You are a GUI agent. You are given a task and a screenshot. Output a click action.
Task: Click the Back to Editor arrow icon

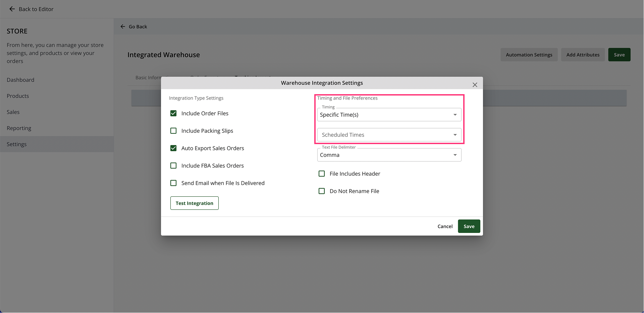click(x=12, y=9)
